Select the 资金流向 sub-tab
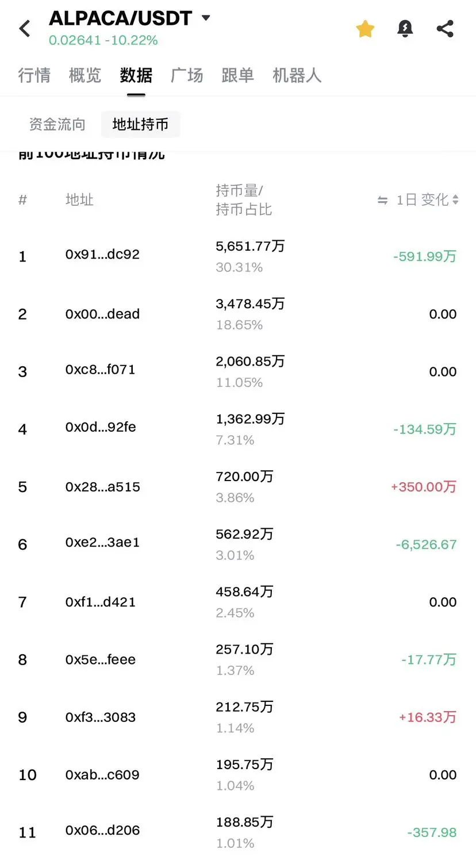Image resolution: width=476 pixels, height=868 pixels. pos(57,124)
